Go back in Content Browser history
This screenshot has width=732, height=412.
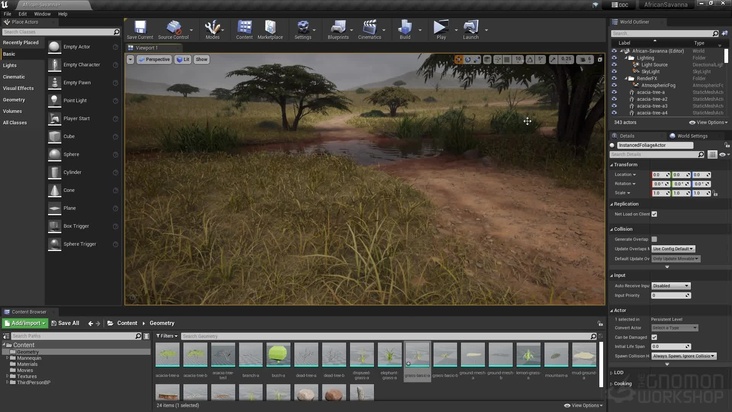tap(91, 323)
